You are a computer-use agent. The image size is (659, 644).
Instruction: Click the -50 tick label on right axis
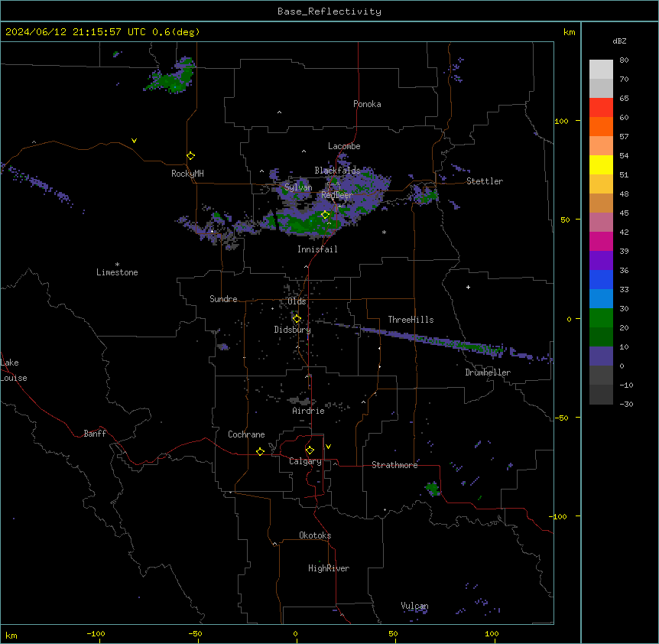[561, 418]
